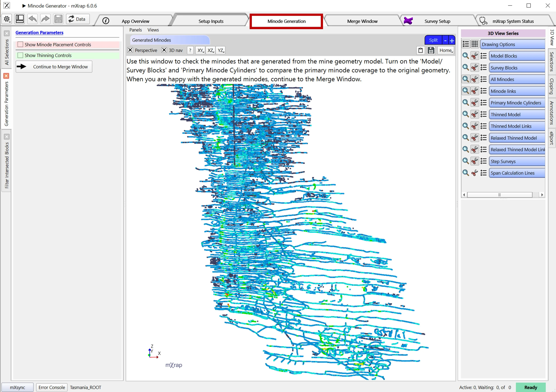
Task: Open the Panels menu
Action: pyautogui.click(x=135, y=30)
